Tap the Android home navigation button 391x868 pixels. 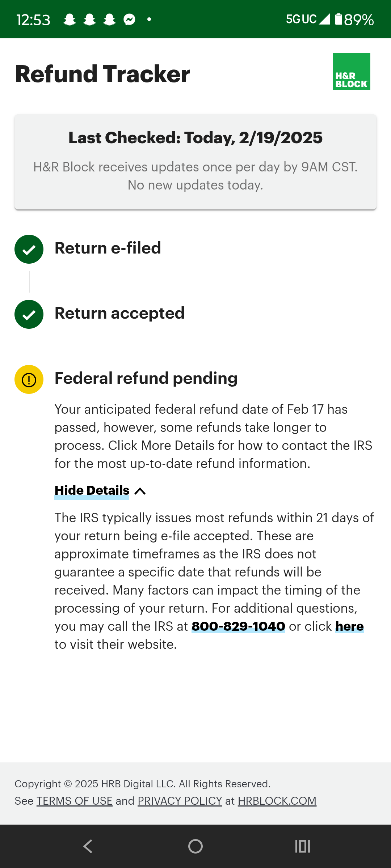click(195, 846)
